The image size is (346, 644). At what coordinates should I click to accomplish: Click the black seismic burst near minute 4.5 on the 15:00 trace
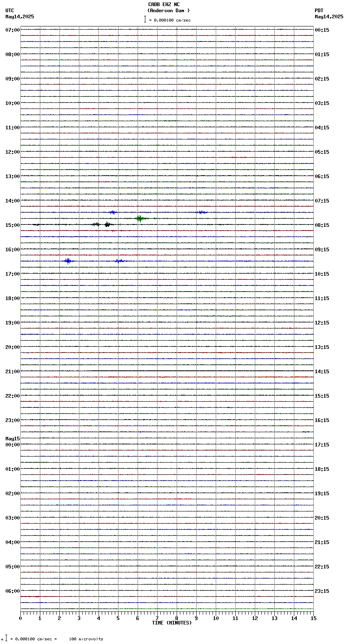pyautogui.click(x=107, y=224)
